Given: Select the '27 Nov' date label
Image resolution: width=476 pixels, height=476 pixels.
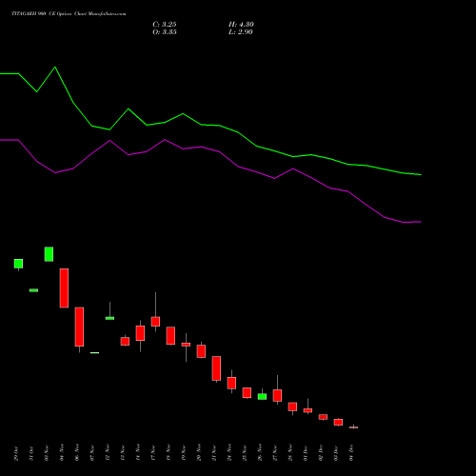Looking at the screenshot, I should (x=275, y=452).
